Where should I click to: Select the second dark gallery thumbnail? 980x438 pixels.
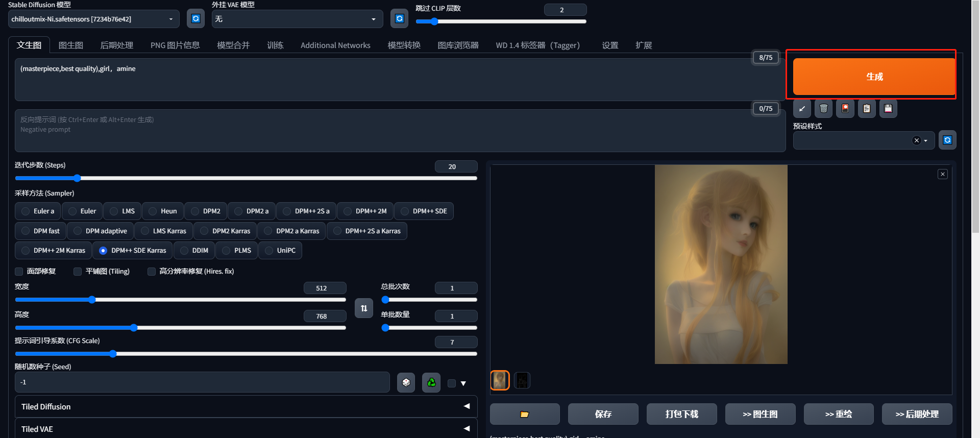click(522, 380)
